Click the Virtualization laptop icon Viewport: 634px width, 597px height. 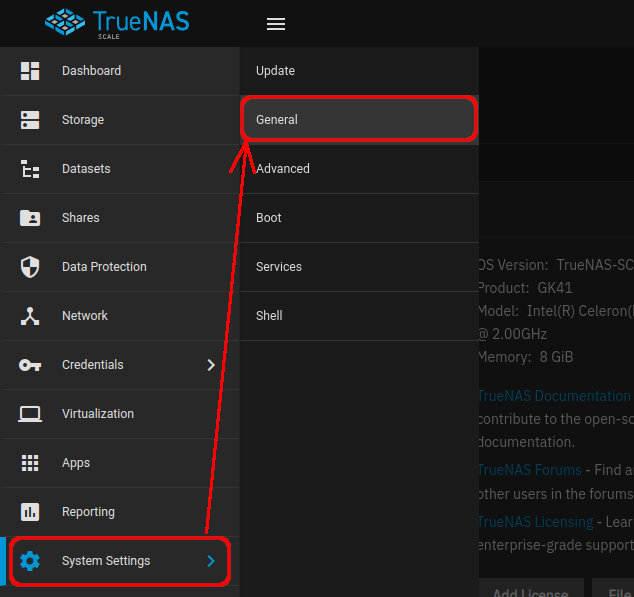[x=30, y=414]
